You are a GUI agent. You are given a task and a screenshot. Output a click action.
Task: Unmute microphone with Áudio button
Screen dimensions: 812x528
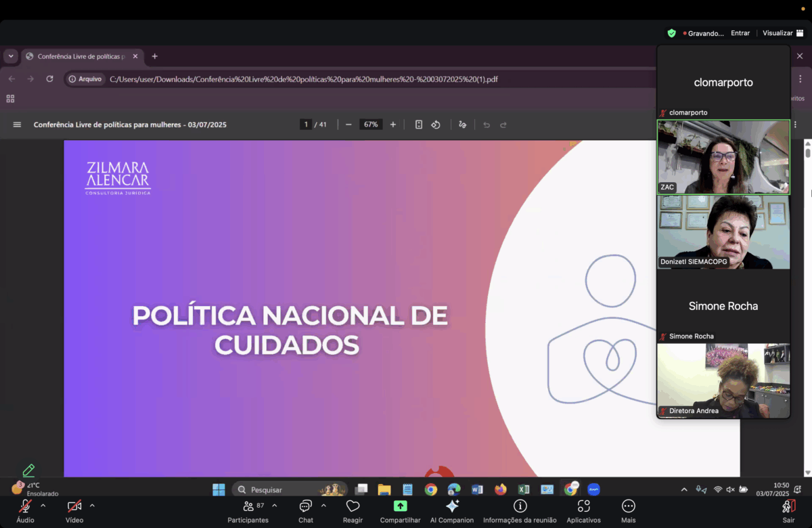[x=25, y=506]
